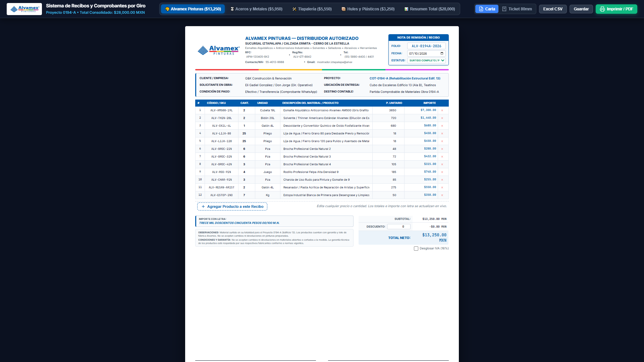
Task: Remove the Solvente Thinner row via x icon
Action: point(442,118)
